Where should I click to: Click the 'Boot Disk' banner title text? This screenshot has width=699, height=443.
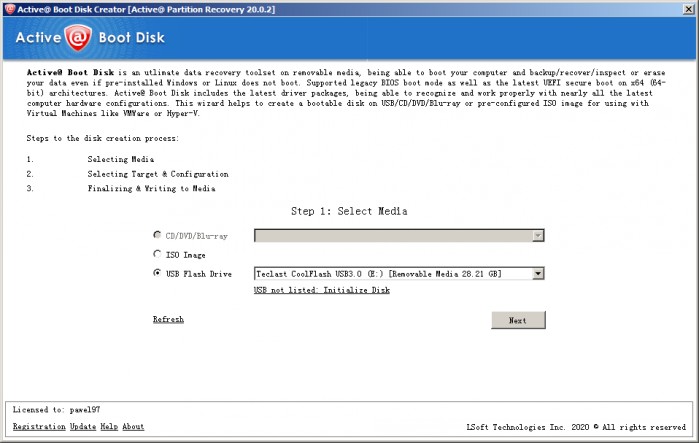click(132, 37)
